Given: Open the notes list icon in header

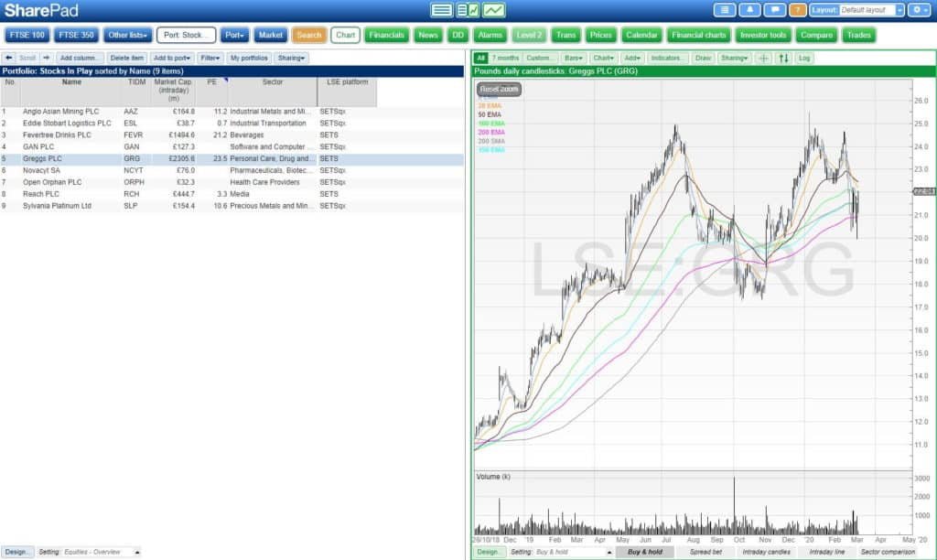Looking at the screenshot, I should (x=725, y=10).
